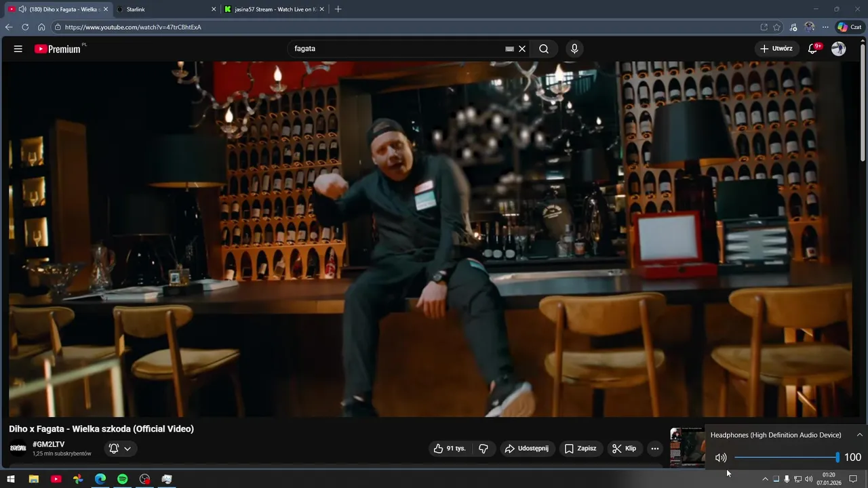Create a clip with Klip button
This screenshot has width=868, height=488.
625,449
